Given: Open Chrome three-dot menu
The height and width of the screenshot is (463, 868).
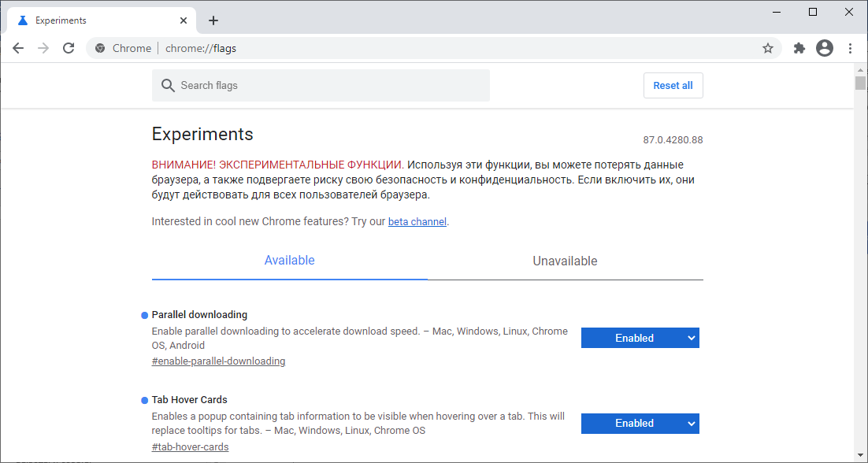Looking at the screenshot, I should (x=851, y=48).
